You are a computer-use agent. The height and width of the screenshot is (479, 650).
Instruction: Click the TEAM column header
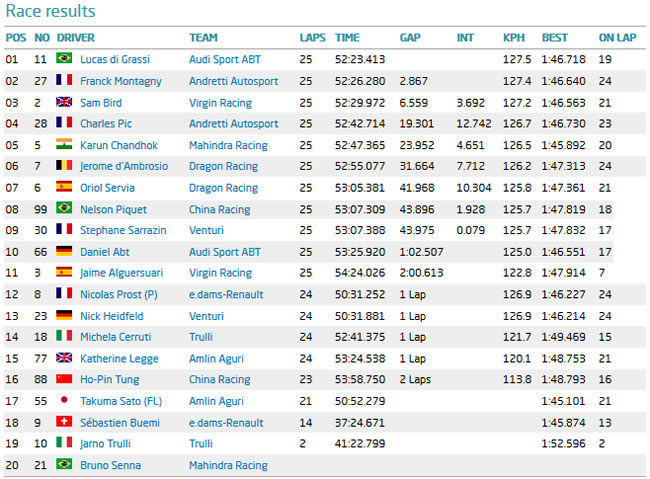tap(204, 38)
